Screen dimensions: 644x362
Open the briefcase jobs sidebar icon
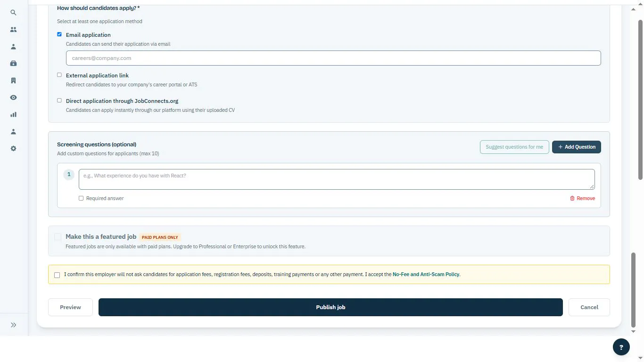coord(13,64)
